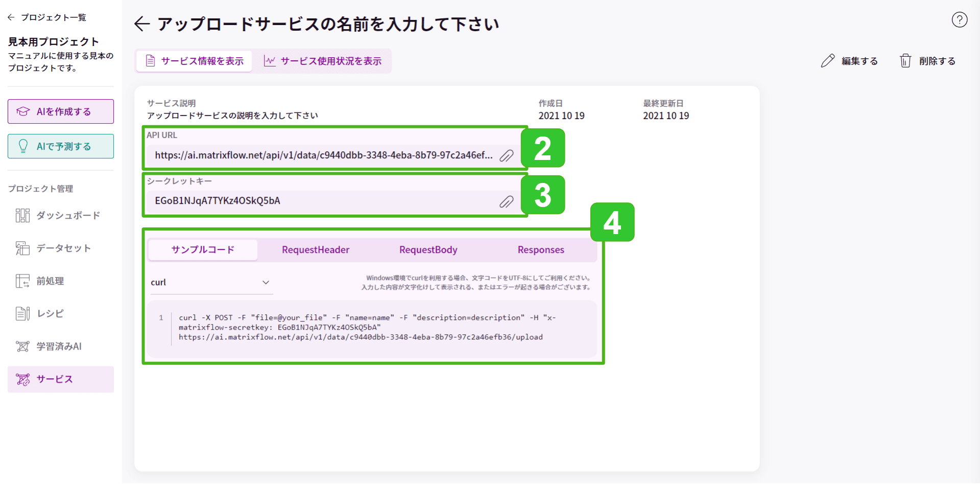
Task: Switch to the Responses tab
Action: click(x=541, y=250)
